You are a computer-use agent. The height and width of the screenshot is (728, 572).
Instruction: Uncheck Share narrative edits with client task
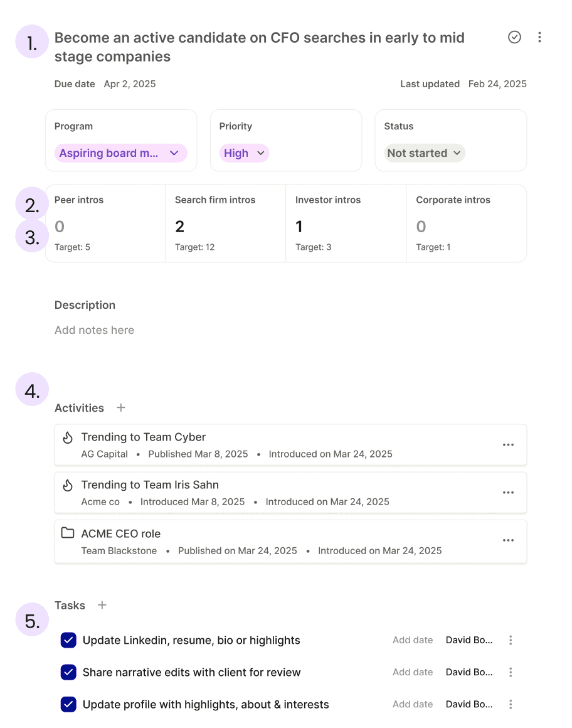(68, 672)
